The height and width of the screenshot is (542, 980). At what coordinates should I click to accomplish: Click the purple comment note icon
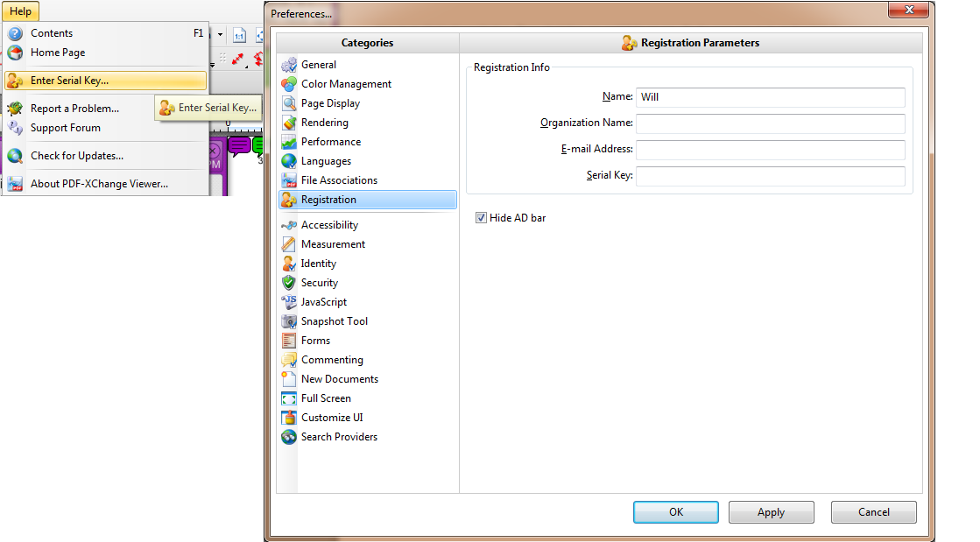tap(239, 145)
